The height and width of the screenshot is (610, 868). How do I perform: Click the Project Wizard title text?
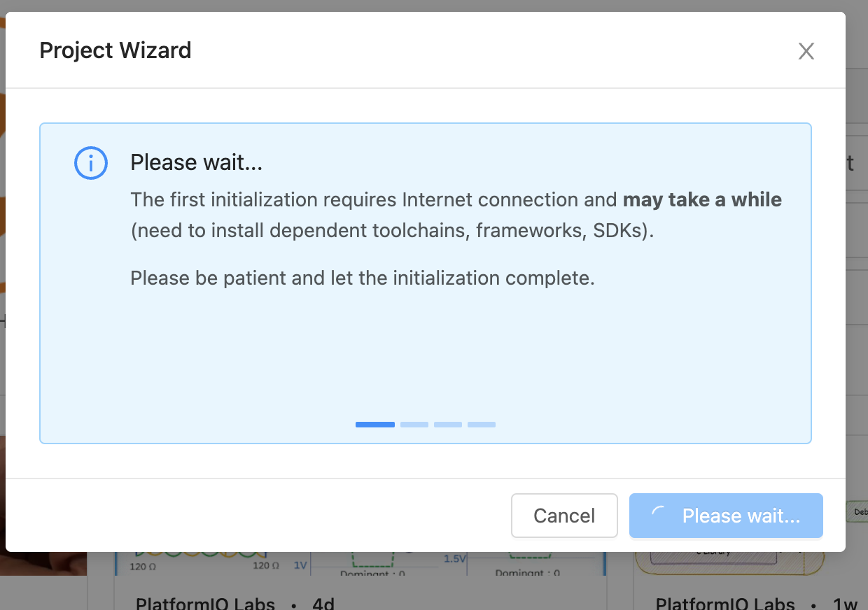[115, 50]
